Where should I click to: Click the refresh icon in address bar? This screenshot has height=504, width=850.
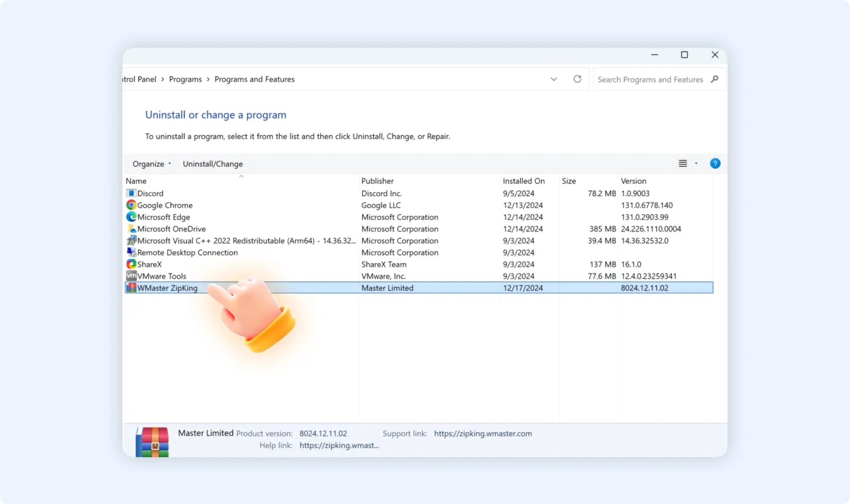click(x=577, y=79)
